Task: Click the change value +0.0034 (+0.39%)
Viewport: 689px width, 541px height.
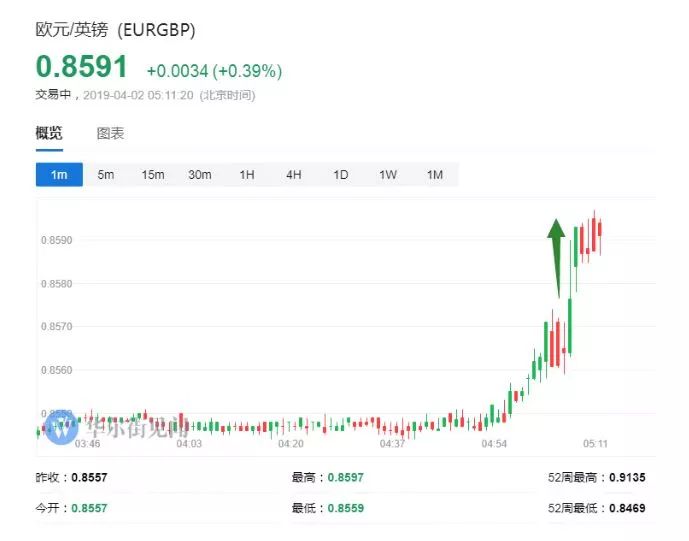Action: coord(214,71)
